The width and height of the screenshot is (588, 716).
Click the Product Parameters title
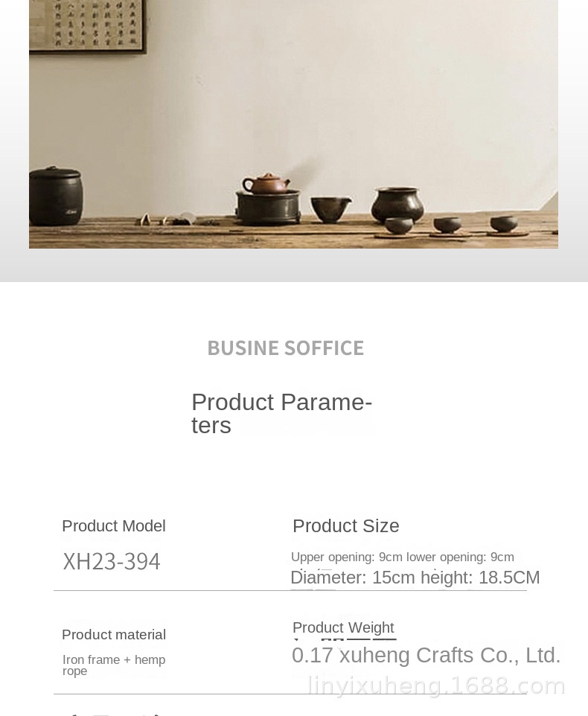[x=281, y=413]
